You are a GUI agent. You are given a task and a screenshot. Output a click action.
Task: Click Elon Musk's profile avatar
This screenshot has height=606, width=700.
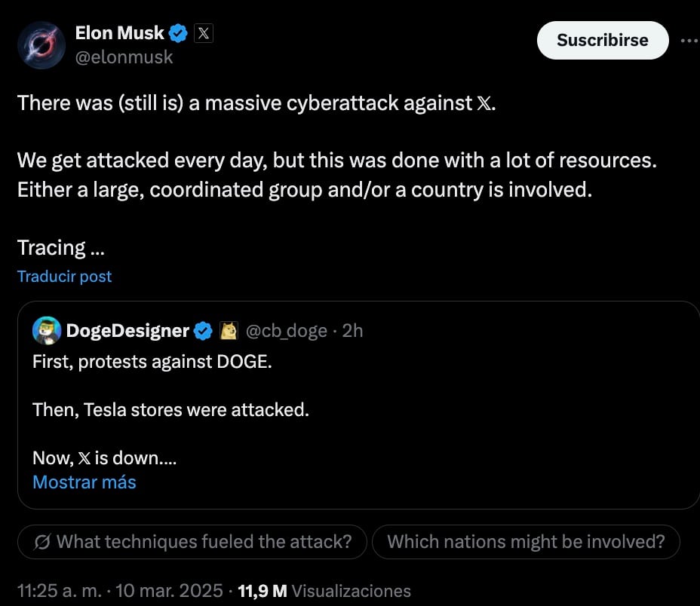click(41, 45)
